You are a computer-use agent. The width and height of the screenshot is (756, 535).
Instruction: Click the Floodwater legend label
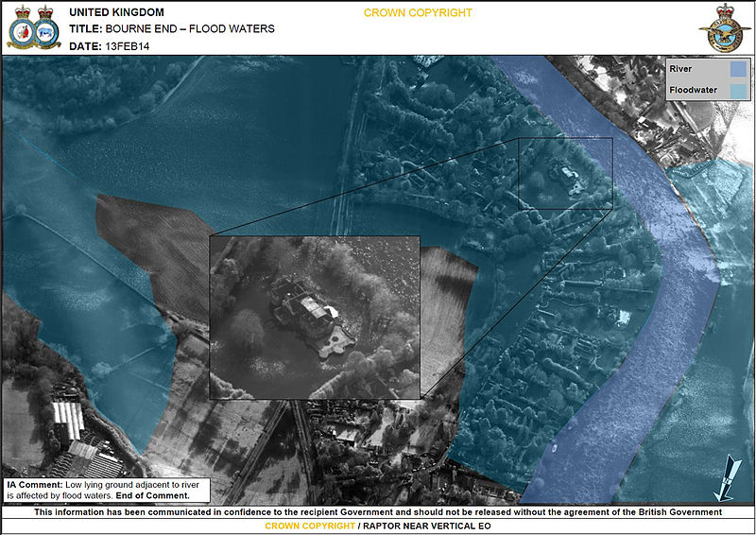695,91
